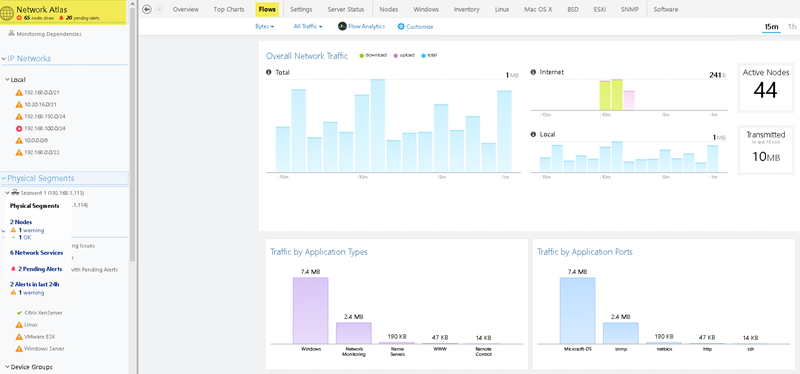Image resolution: width=800 pixels, height=374 pixels.
Task: Open the Overview tab
Action: [x=186, y=9]
